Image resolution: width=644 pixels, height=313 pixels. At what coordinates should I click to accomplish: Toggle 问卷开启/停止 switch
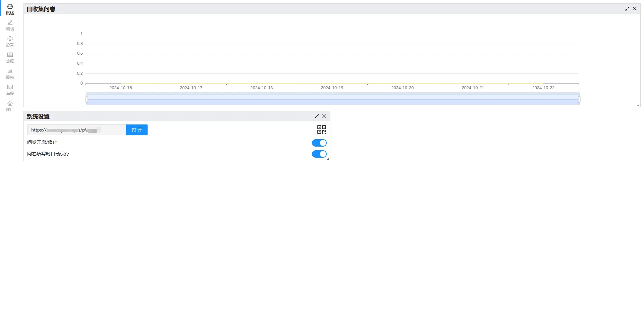[319, 143]
